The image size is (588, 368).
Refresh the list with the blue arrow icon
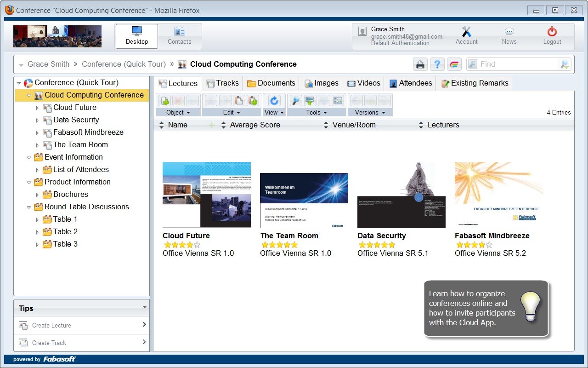coord(274,100)
